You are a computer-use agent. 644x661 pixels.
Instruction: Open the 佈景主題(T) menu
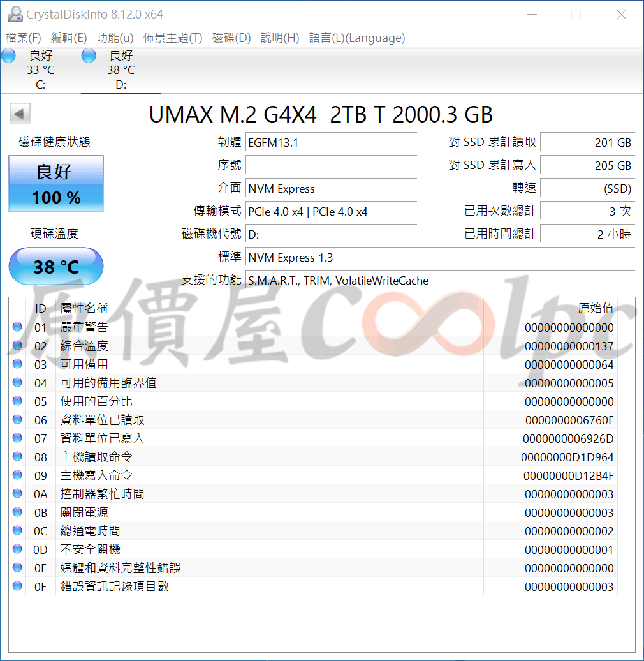click(x=173, y=38)
